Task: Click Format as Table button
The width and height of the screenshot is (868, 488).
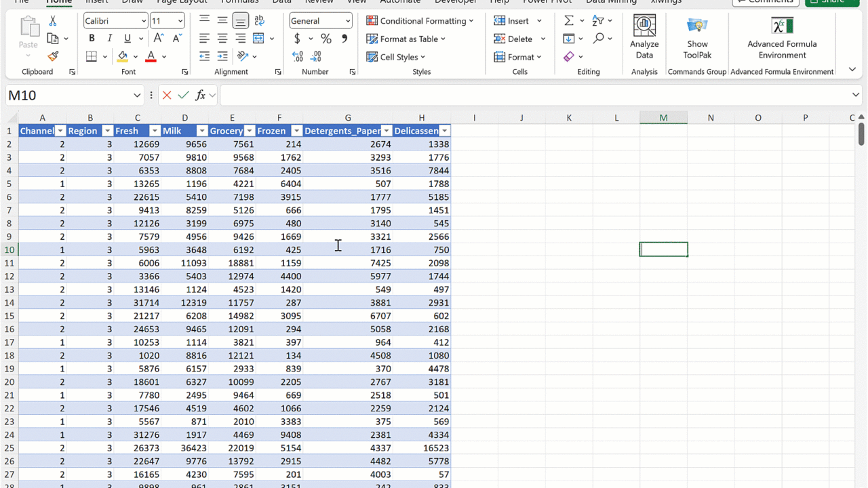Action: coord(406,39)
